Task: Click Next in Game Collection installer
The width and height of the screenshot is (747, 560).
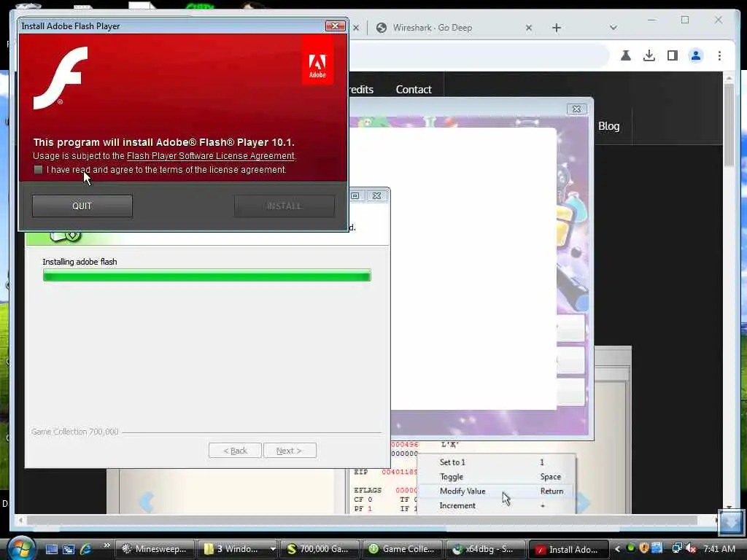Action: 290,451
